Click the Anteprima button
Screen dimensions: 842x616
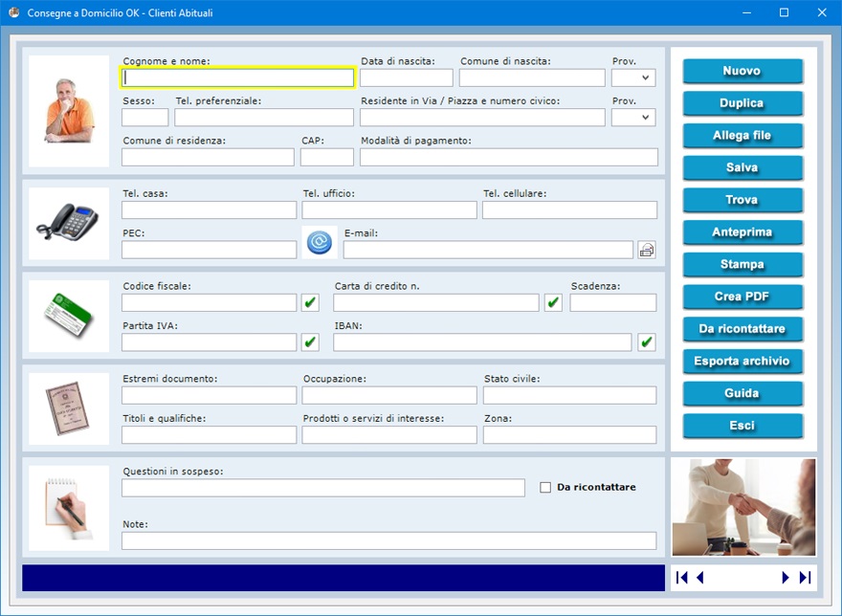point(742,232)
